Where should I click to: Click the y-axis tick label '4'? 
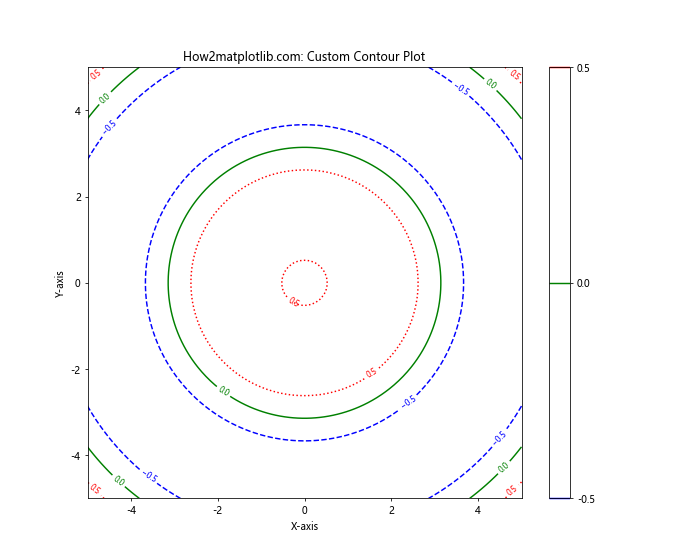coord(77,111)
